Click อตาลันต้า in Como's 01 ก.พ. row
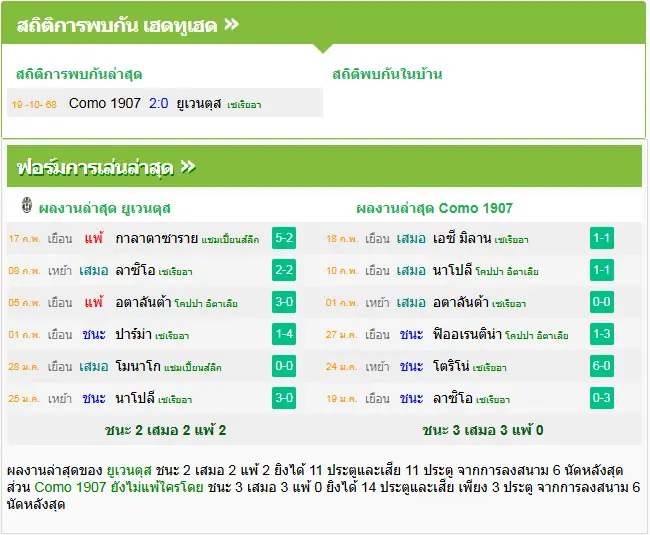Screen dimensions: 650x535 461,302
